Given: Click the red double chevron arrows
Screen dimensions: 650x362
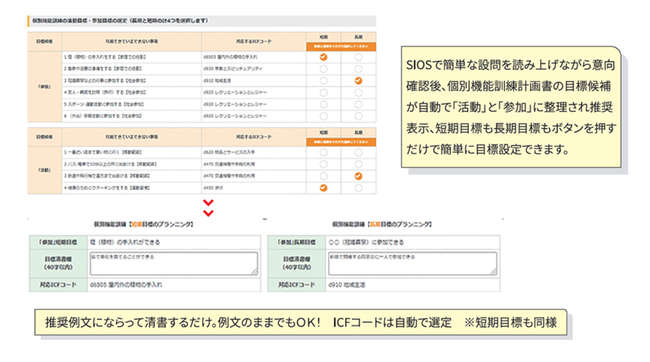Looking at the screenshot, I should point(208,208).
